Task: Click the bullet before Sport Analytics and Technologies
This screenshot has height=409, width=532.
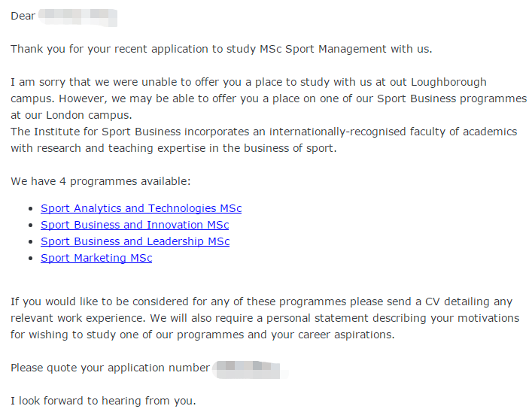Action: pyautogui.click(x=31, y=209)
